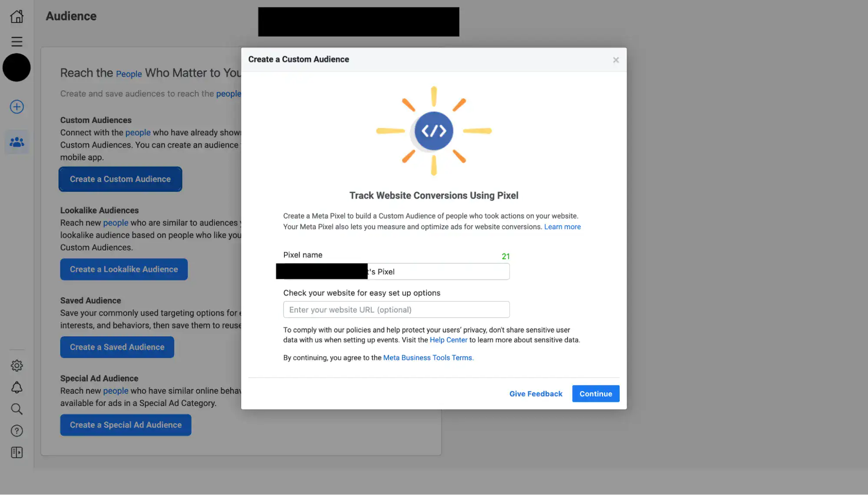Click the Continue button
The height and width of the screenshot is (495, 868).
(x=595, y=394)
